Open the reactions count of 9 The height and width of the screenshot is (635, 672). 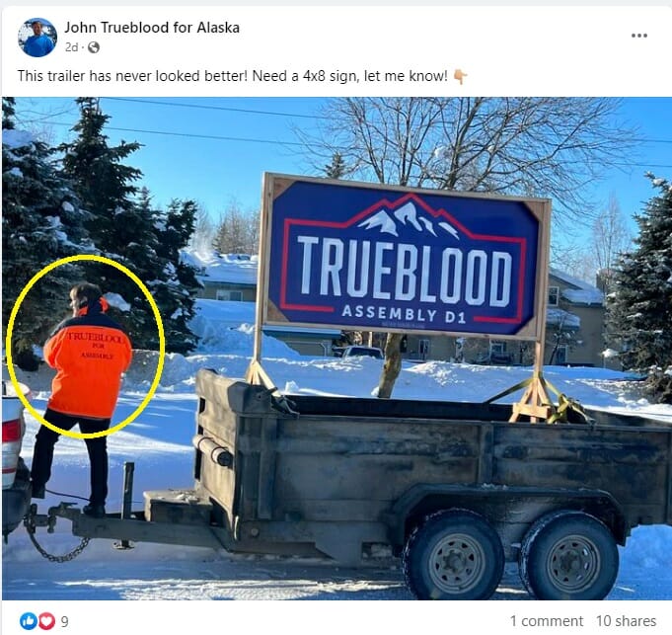64,621
